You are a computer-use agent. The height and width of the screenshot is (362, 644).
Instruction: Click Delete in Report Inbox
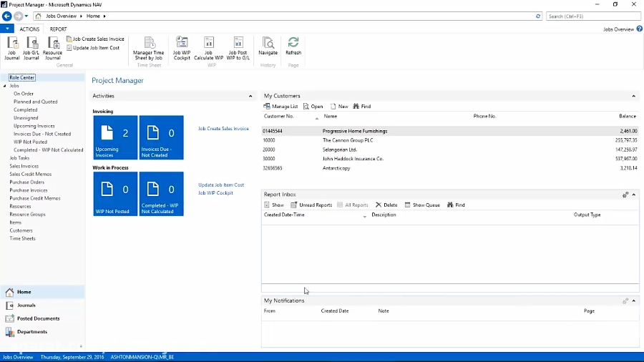(x=386, y=205)
